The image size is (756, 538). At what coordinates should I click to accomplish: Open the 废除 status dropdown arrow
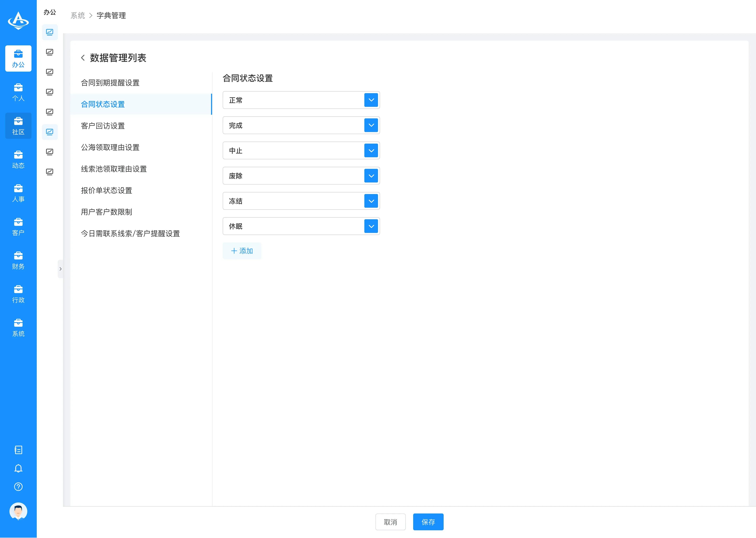371,176
